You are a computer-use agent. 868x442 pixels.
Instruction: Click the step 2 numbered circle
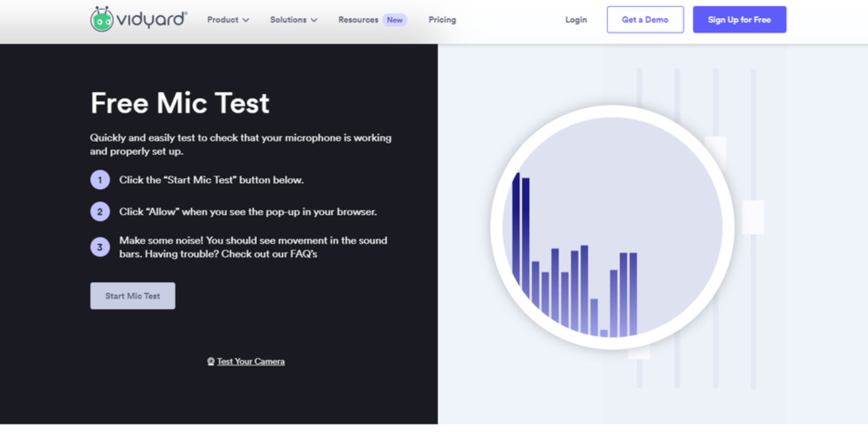(100, 212)
